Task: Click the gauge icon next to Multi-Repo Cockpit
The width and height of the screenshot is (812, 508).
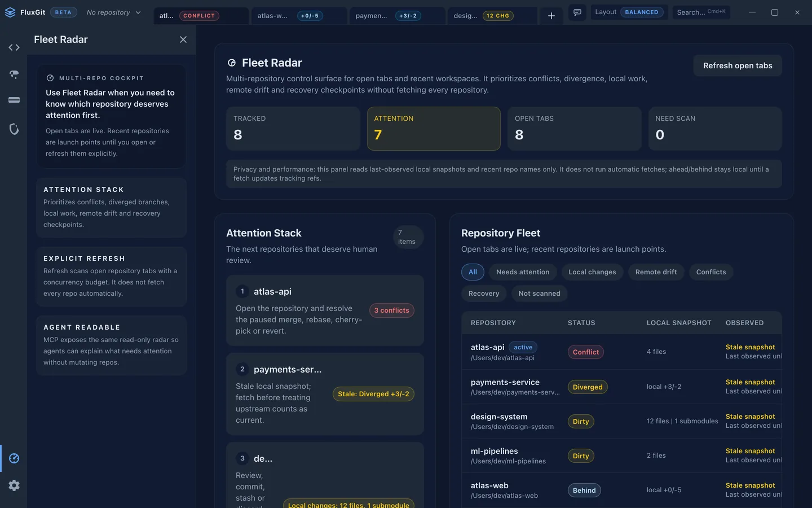Action: pos(50,78)
